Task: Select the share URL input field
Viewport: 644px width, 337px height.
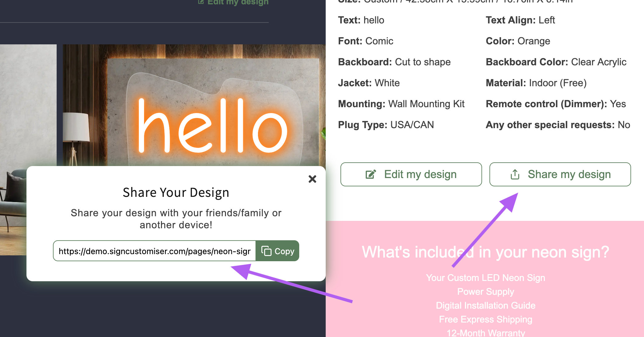Action: click(154, 251)
